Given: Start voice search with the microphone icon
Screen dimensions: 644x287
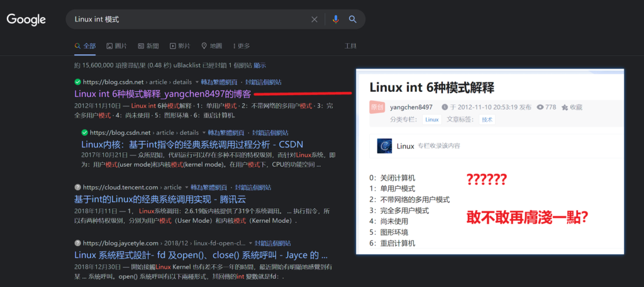Looking at the screenshot, I should (336, 20).
